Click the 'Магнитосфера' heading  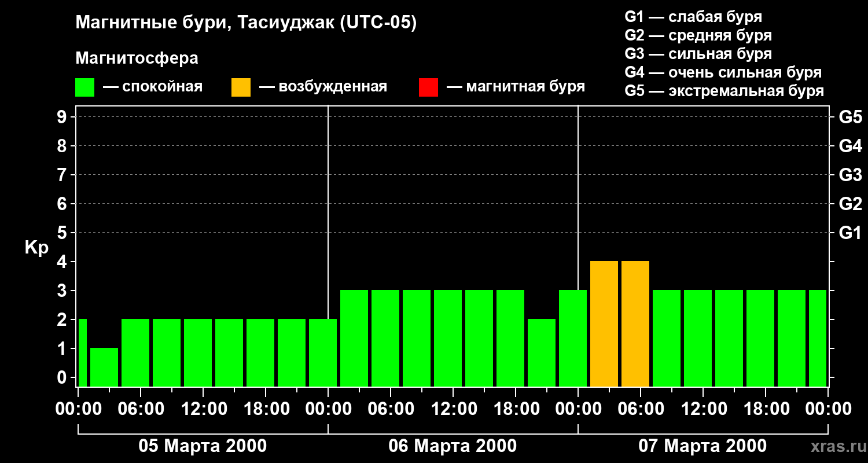click(137, 58)
